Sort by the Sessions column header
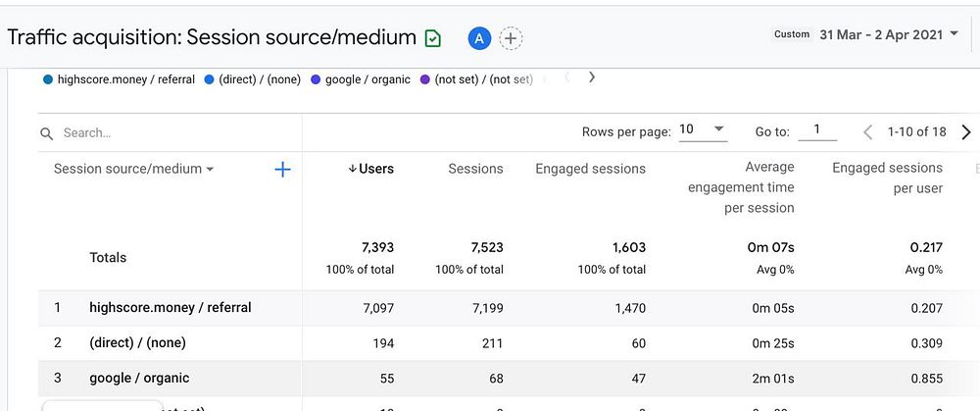This screenshot has height=411, width=980. pos(475,169)
